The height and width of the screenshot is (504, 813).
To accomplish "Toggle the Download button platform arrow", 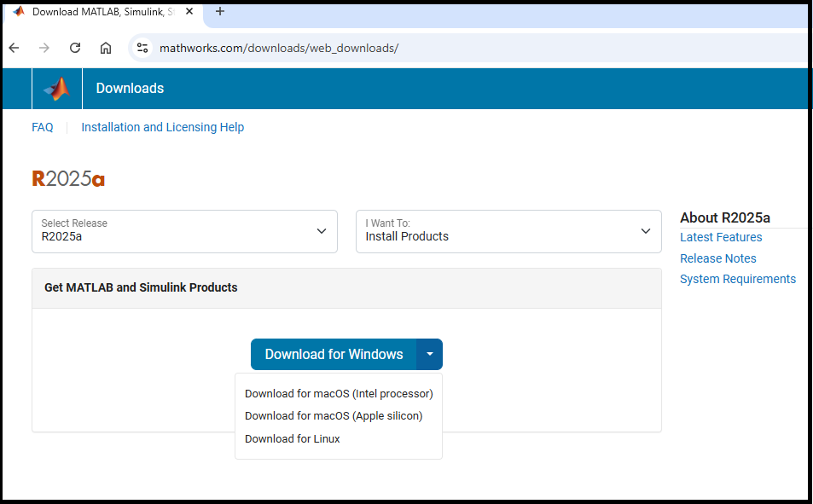I will pyautogui.click(x=429, y=354).
